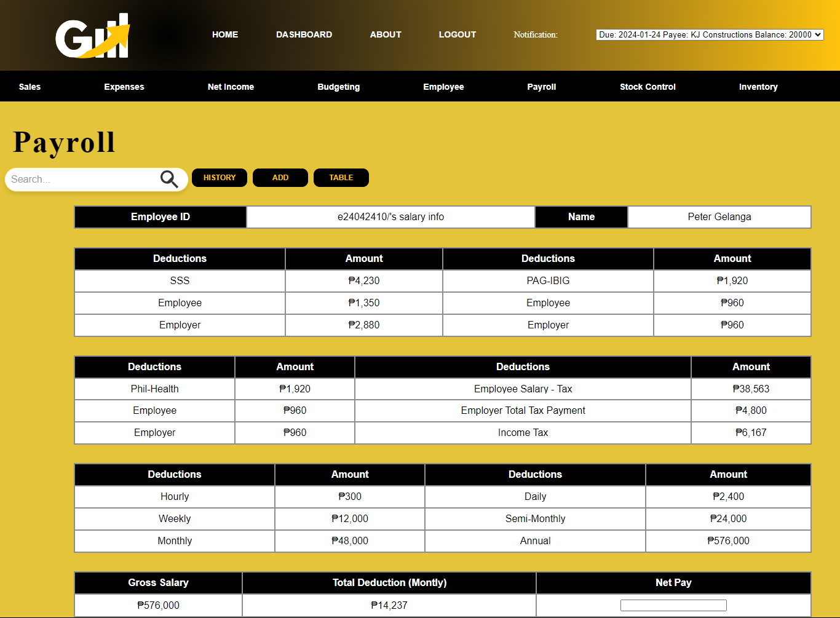This screenshot has width=840, height=618.
Task: Open the Inventory section
Action: coord(758,87)
